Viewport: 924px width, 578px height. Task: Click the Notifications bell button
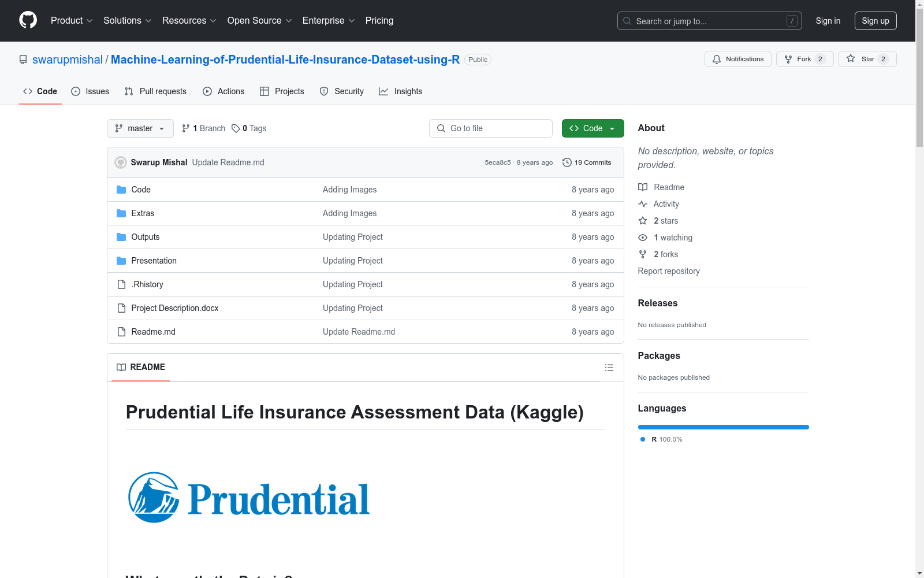click(737, 59)
